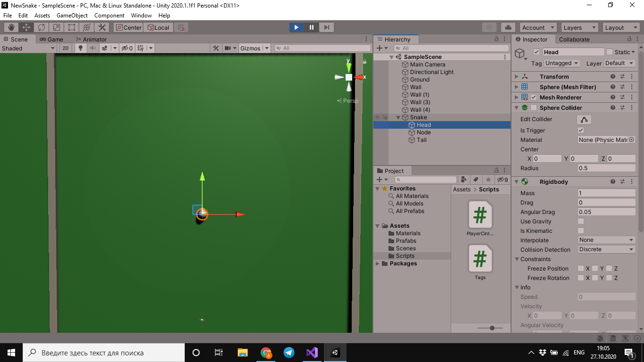
Task: Open Sphere Collider context menu icon
Action: pos(632,108)
